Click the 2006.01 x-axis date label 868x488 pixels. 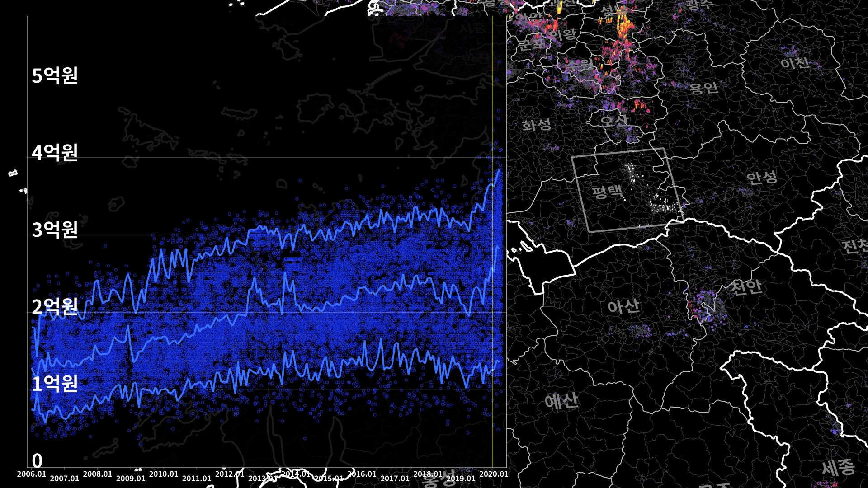click(32, 474)
